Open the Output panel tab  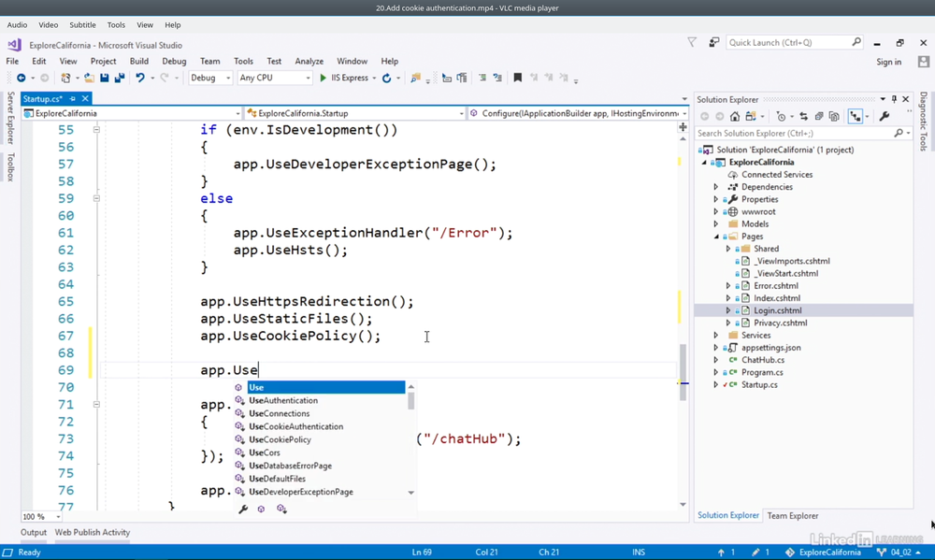coord(34,533)
